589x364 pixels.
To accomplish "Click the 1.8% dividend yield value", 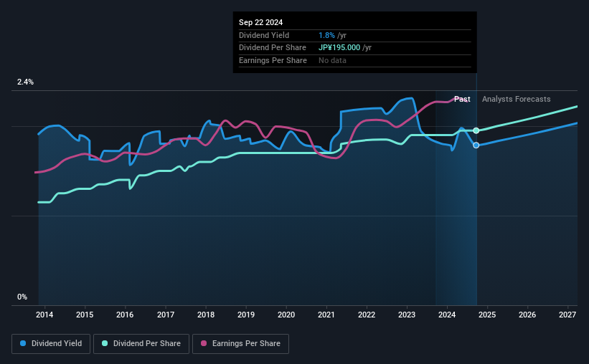I will click(x=326, y=35).
